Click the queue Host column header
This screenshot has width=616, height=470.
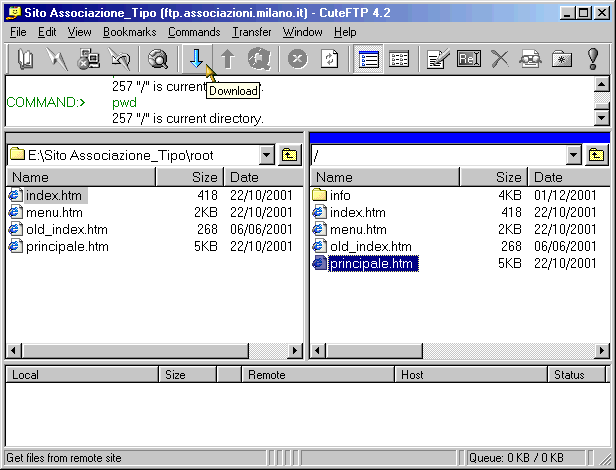click(x=471, y=375)
